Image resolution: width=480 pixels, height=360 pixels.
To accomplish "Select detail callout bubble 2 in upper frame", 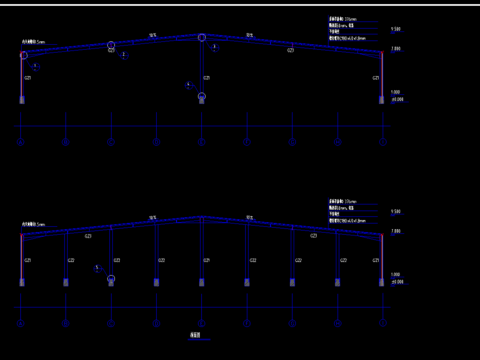I will [124, 55].
